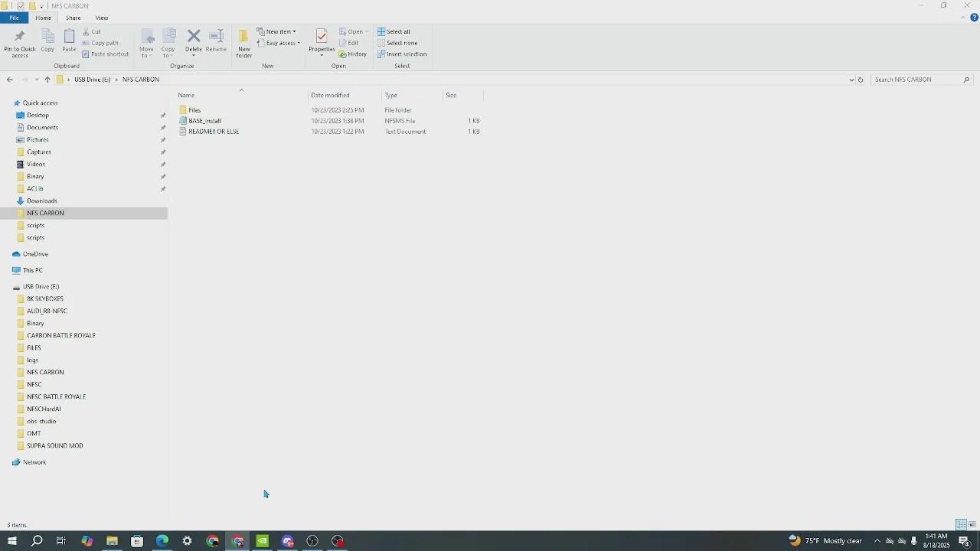
Task: Switch to Large icons view in status bar
Action: [x=972, y=525]
